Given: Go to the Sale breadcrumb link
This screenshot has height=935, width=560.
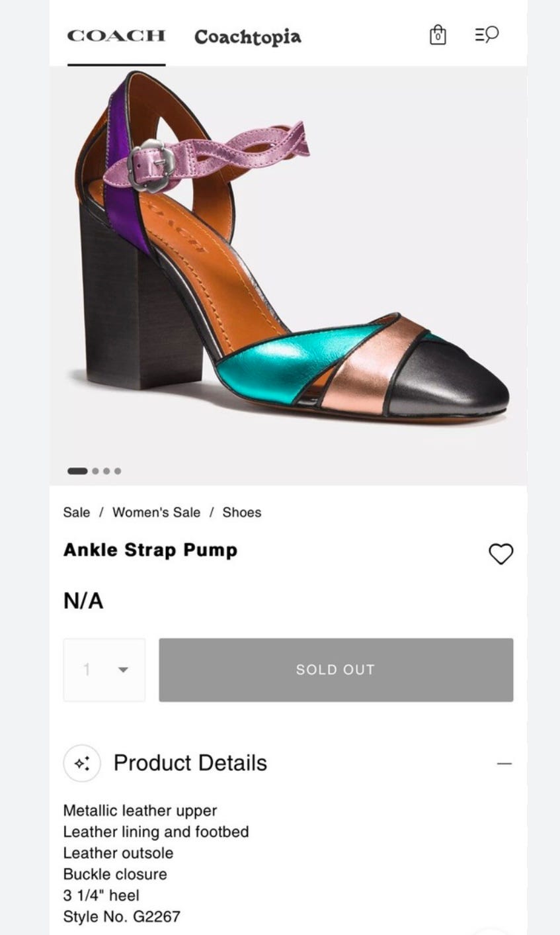Looking at the screenshot, I should pyautogui.click(x=77, y=512).
